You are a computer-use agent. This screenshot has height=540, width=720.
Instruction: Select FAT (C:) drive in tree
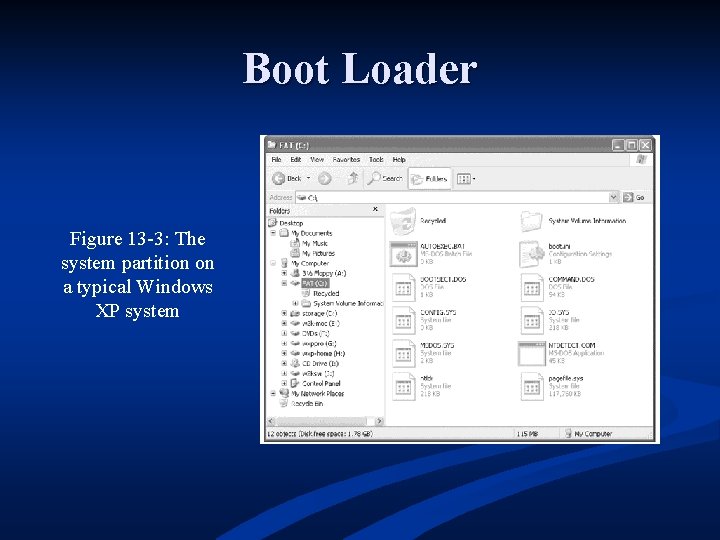pyautogui.click(x=315, y=283)
